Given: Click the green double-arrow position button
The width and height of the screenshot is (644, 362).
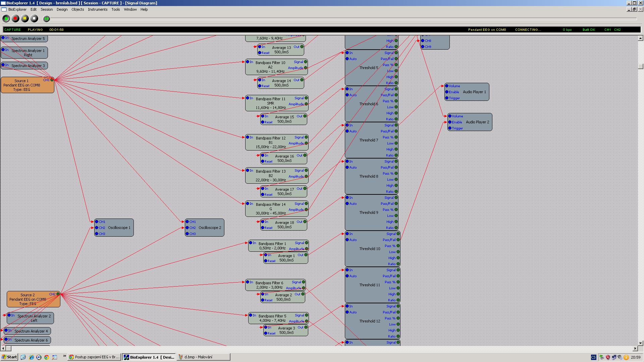Looking at the screenshot, I should [47, 19].
